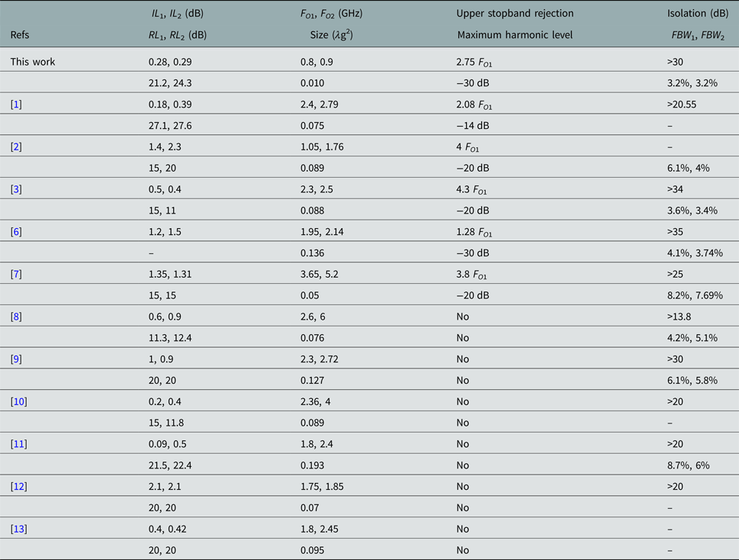Viewport: 739px width, 560px height.
Task: Click the reference [9] link
Action: [16, 359]
